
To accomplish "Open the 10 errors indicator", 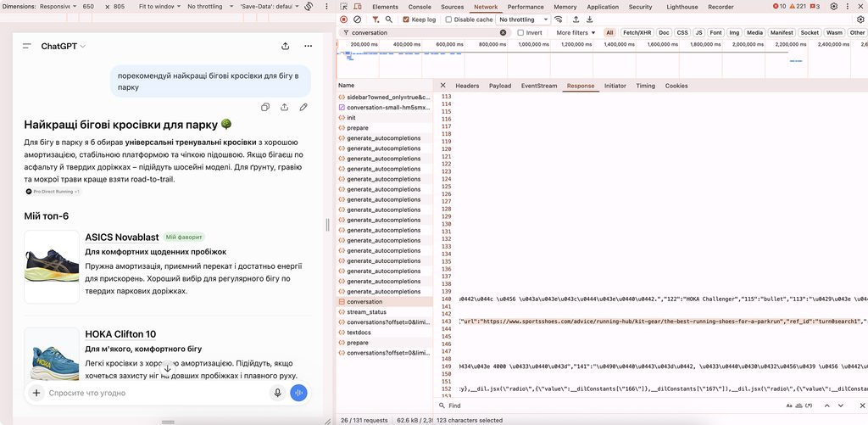I will pos(779,7).
